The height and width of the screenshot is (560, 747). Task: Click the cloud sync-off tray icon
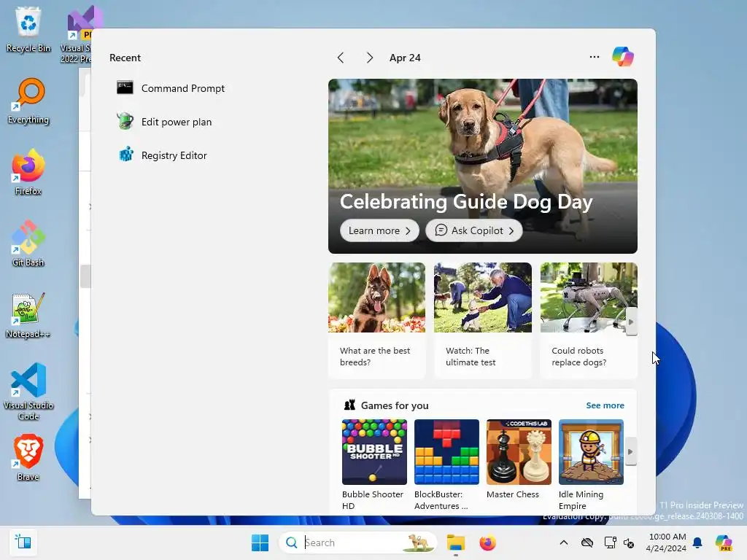[587, 542]
